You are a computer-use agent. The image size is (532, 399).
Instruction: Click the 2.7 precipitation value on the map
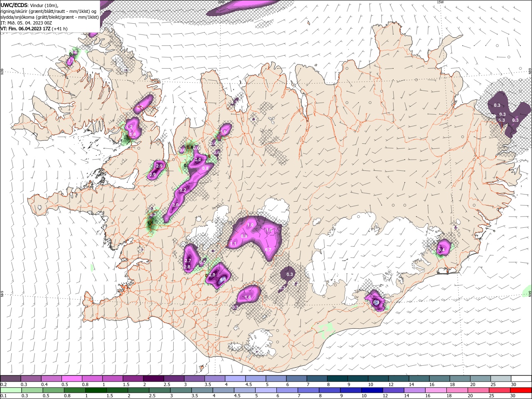pyautogui.click(x=188, y=261)
